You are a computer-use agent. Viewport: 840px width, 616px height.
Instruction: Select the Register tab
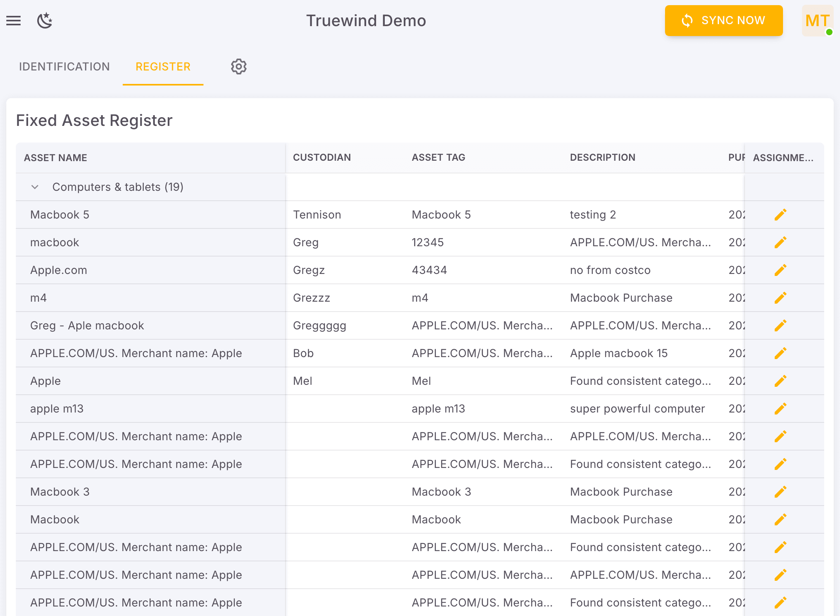click(163, 67)
